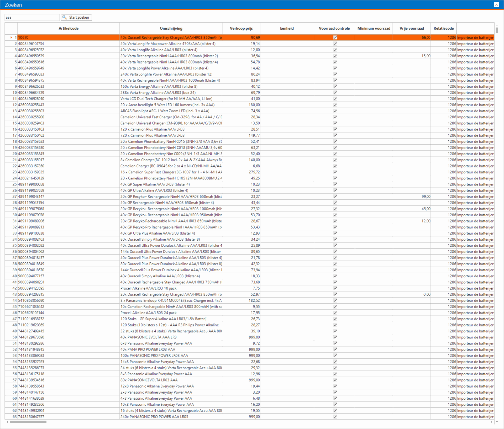Click the scroll up arrow
This screenshot has width=504, height=429.
[x=497, y=25]
